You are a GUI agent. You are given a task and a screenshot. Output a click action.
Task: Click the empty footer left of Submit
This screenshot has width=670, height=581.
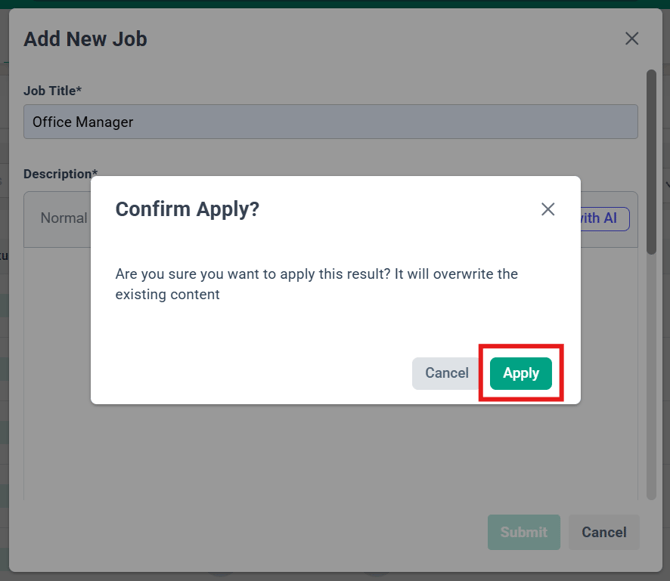tap(250, 532)
